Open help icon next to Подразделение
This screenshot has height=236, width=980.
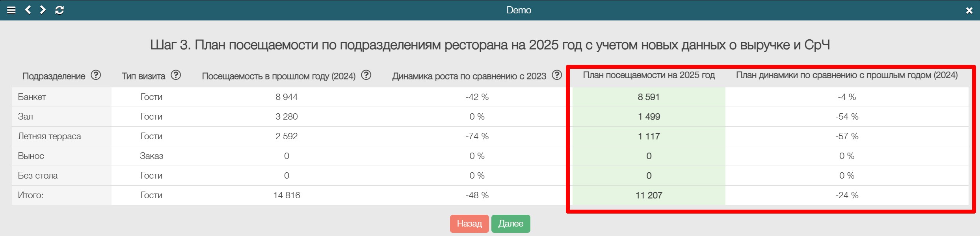click(96, 75)
